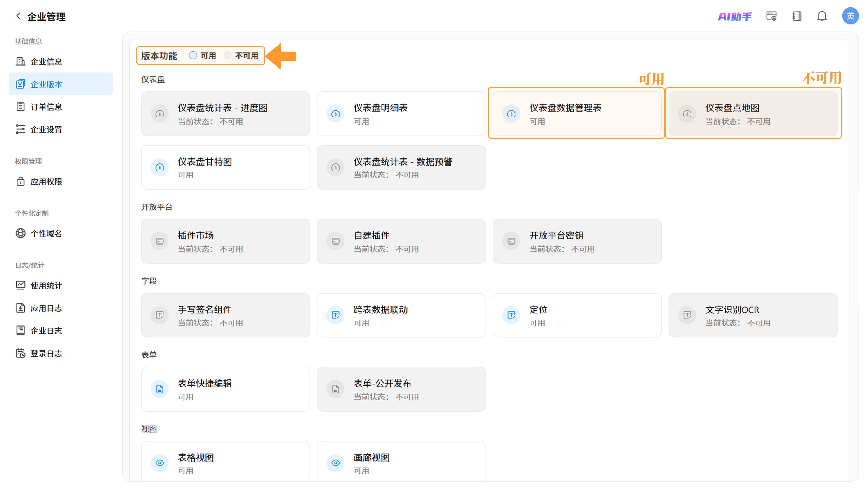Open the 自建插件 card
The height and width of the screenshot is (488, 868).
tap(401, 241)
